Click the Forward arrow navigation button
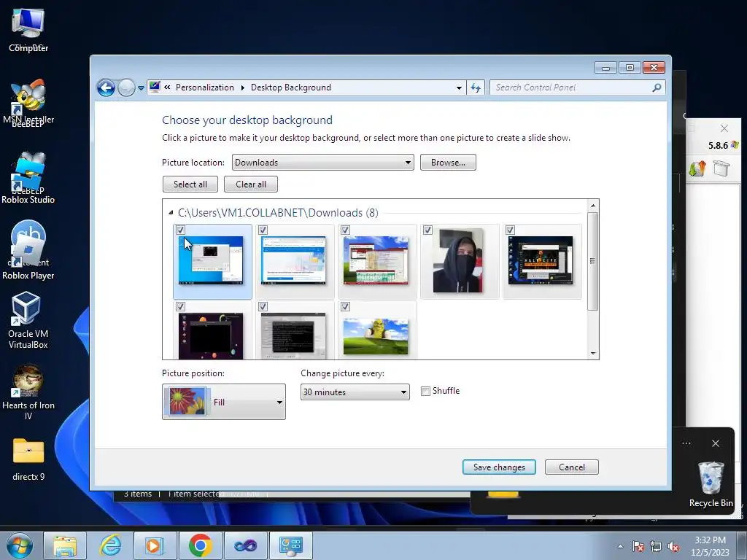The width and height of the screenshot is (747, 560). 126,87
